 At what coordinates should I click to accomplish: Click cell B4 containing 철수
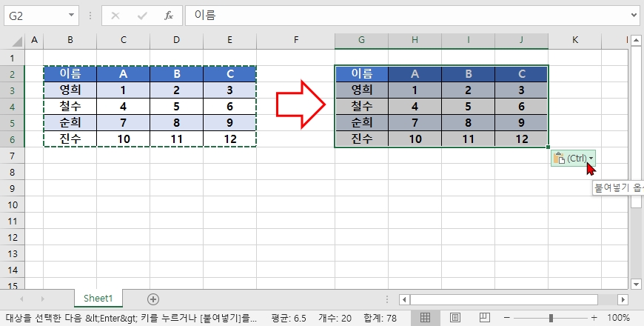(x=70, y=107)
